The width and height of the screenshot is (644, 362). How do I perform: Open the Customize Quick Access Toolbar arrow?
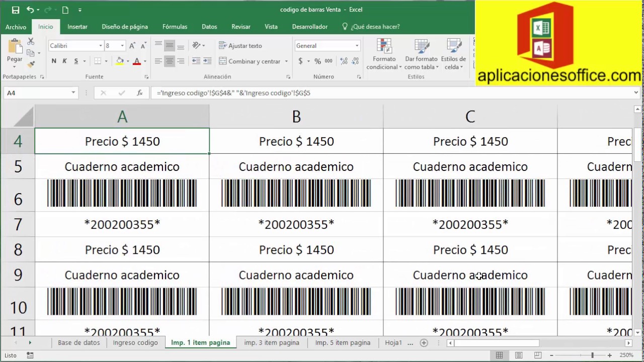coord(80,10)
